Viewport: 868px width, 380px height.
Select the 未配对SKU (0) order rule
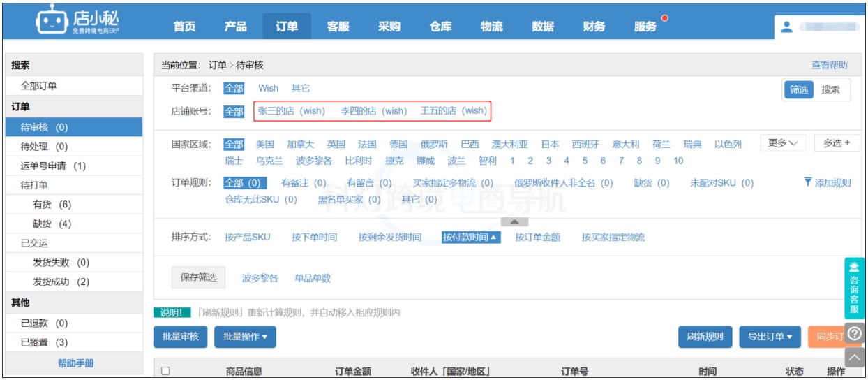coord(721,183)
